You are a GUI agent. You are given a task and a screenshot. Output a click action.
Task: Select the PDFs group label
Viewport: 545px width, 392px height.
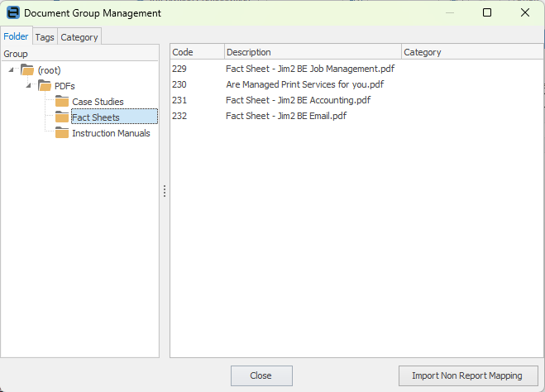(65, 86)
